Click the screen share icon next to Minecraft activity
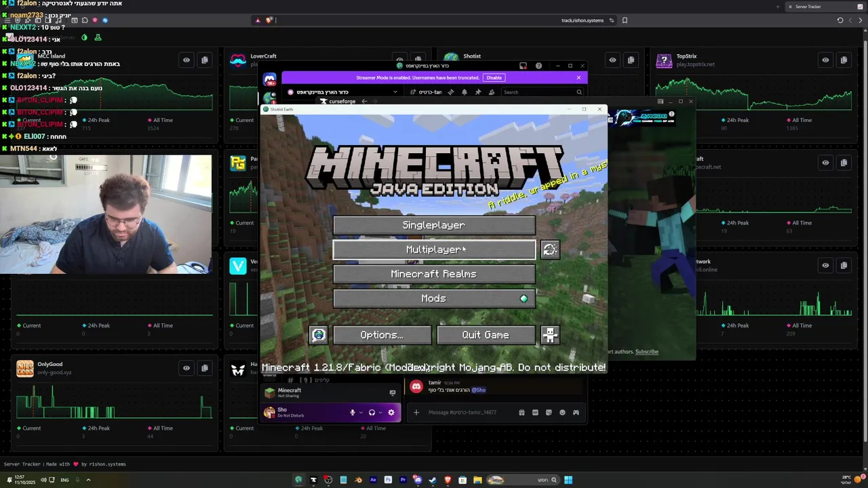Image resolution: width=868 pixels, height=488 pixels. click(392, 392)
